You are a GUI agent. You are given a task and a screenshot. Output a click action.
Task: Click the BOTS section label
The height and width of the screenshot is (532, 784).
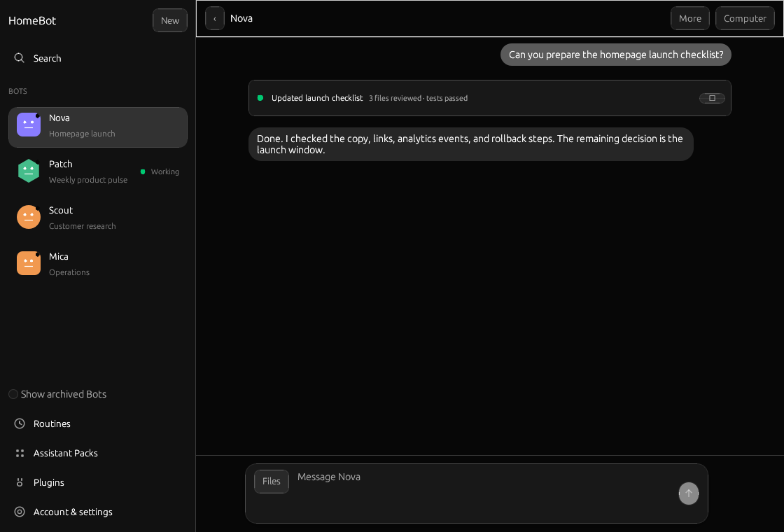[x=18, y=91]
